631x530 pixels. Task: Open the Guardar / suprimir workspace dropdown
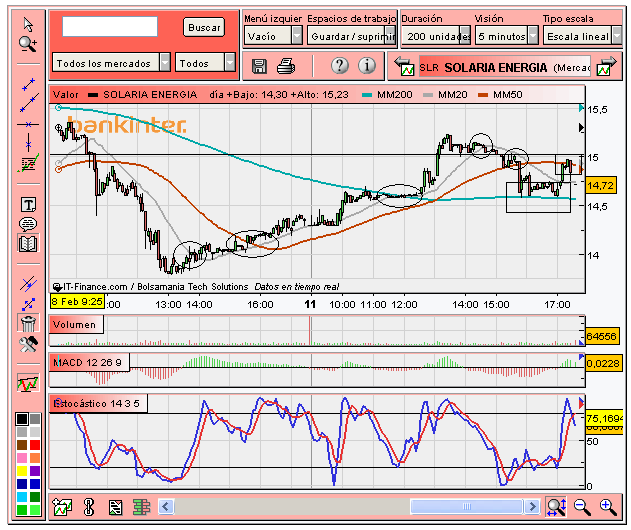[x=351, y=36]
